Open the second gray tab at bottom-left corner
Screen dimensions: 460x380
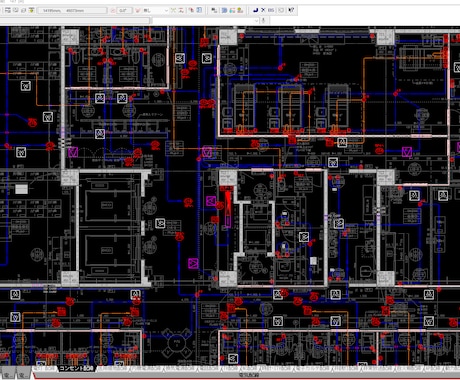[24, 373]
